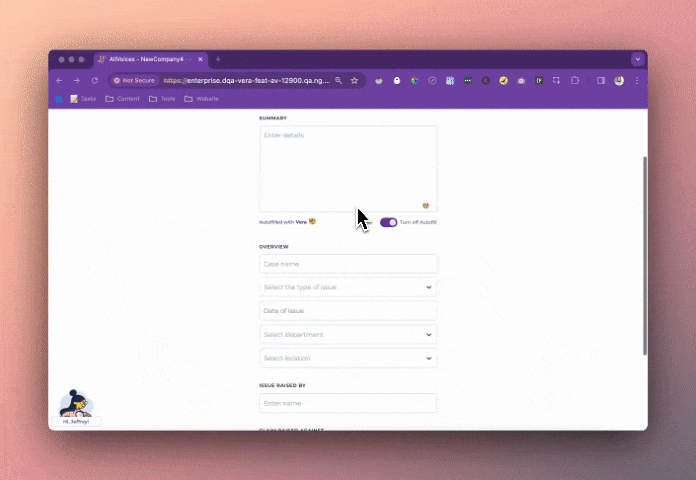This screenshot has height=480, width=696.
Task: Open the Website bookmarks folder
Action: pos(202,99)
